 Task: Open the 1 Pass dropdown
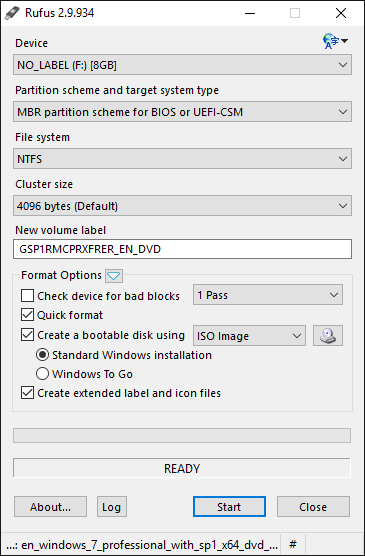point(268,295)
